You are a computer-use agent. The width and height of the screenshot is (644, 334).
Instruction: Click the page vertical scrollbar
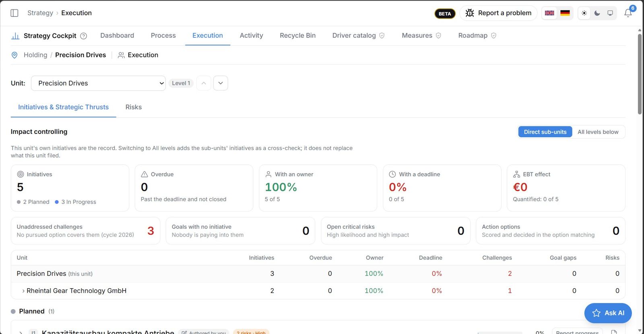point(640,74)
